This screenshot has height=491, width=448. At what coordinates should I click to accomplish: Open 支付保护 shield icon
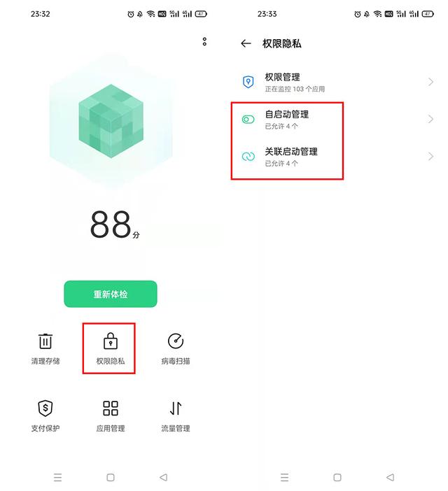(45, 408)
